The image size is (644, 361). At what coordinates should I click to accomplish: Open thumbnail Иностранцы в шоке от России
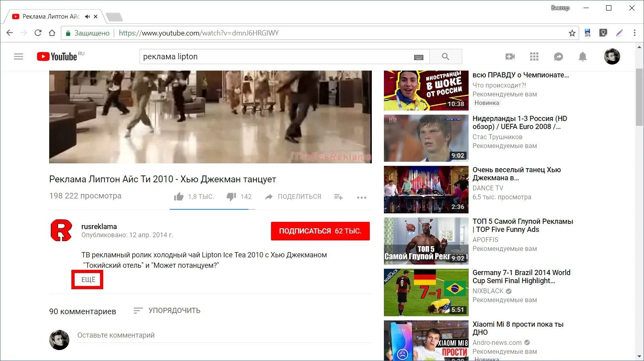point(426,90)
